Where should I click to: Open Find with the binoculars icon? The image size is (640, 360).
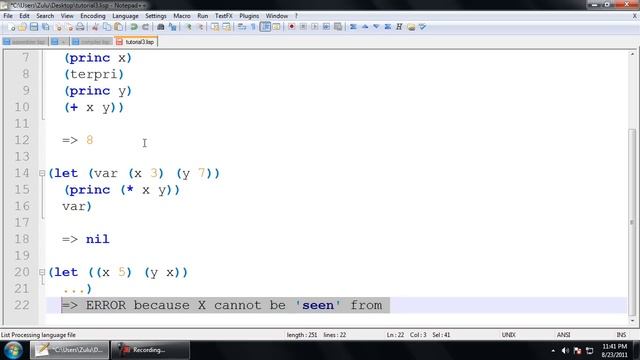pyautogui.click(x=160, y=27)
